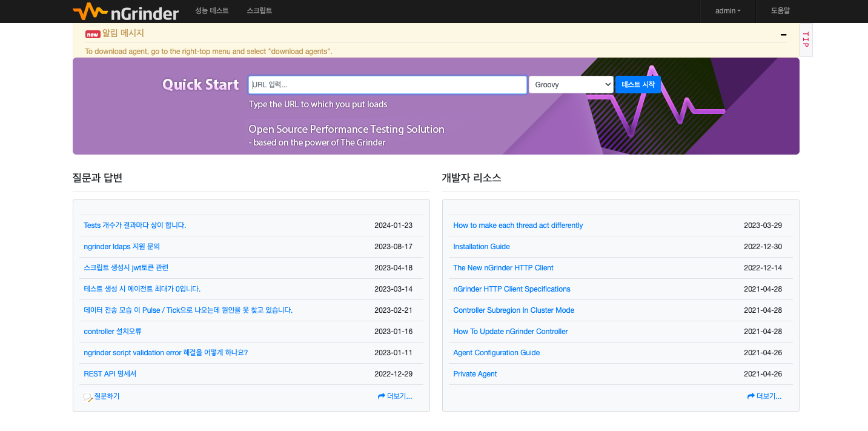The width and height of the screenshot is (868, 431).
Task: Open the Groovy script language dropdown
Action: click(571, 85)
